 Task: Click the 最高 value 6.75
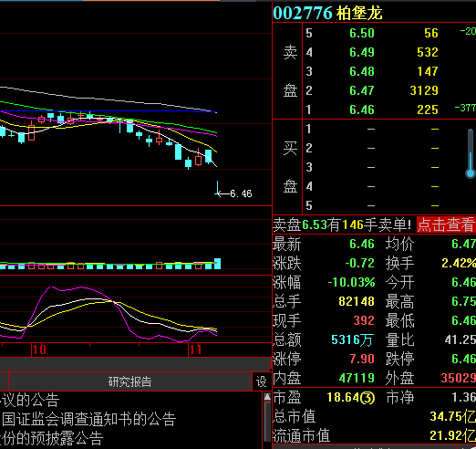[463, 301]
